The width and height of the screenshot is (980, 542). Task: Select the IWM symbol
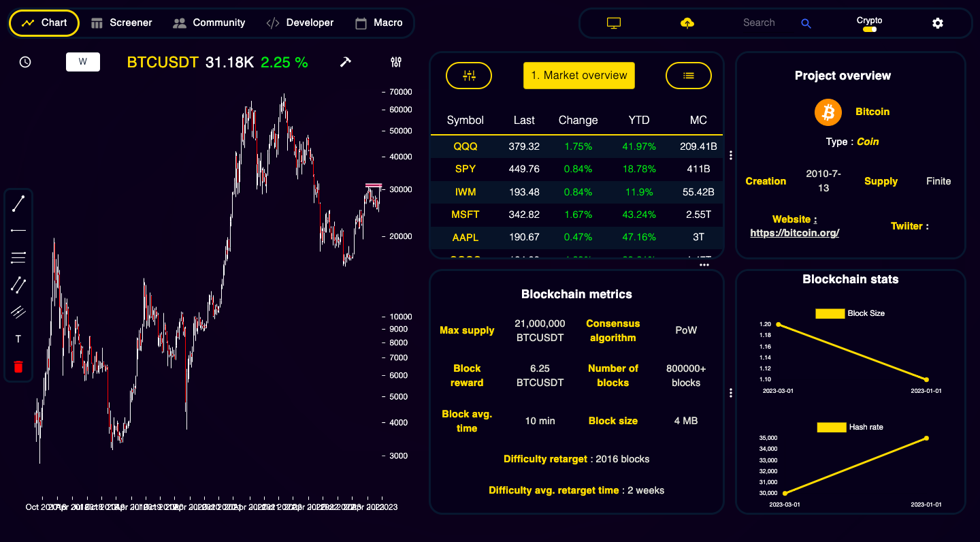(465, 192)
